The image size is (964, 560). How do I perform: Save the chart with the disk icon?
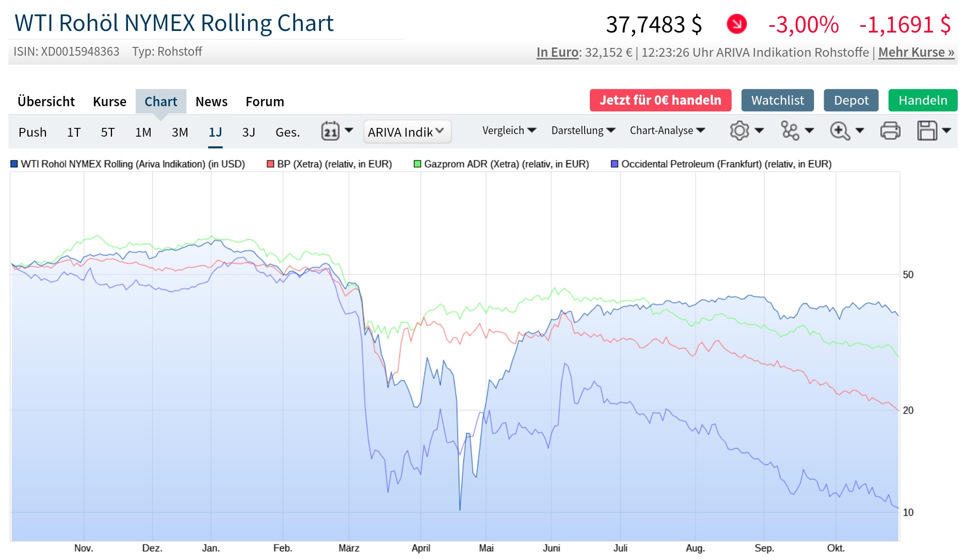point(928,131)
